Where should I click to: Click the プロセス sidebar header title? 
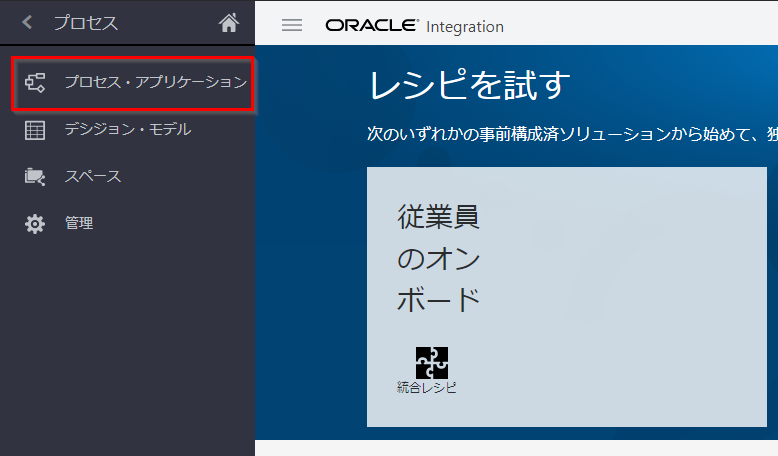[x=85, y=22]
